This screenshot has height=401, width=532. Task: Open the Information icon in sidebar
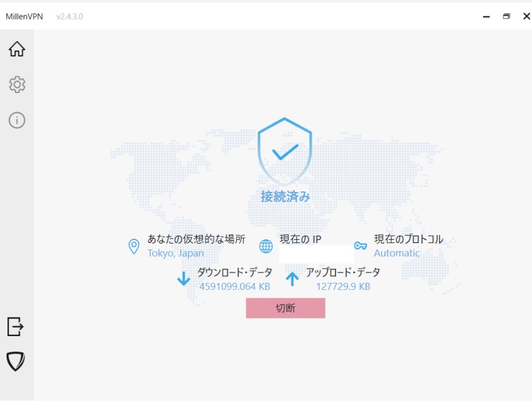click(17, 120)
